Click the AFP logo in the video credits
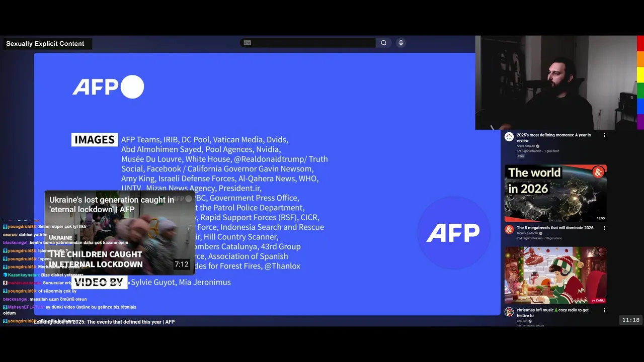 (x=108, y=87)
